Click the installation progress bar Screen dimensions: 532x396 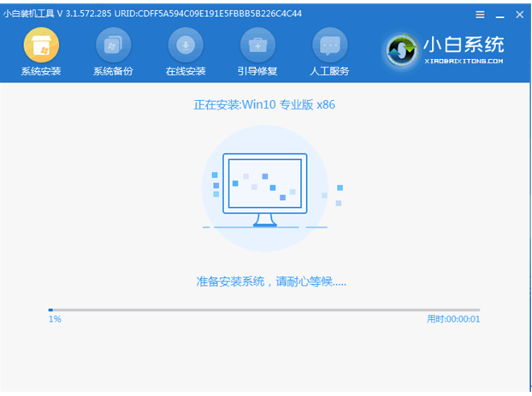(x=264, y=310)
